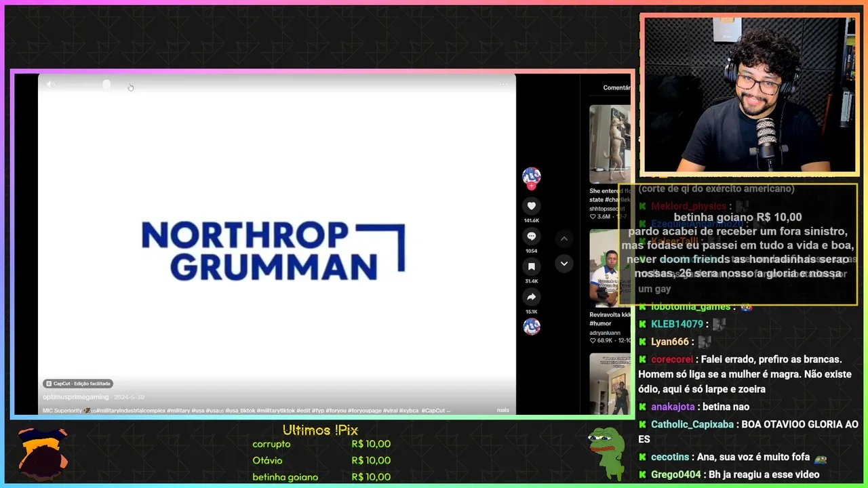Open the three-dot video options menu
The width and height of the screenshot is (868, 488).
click(503, 85)
